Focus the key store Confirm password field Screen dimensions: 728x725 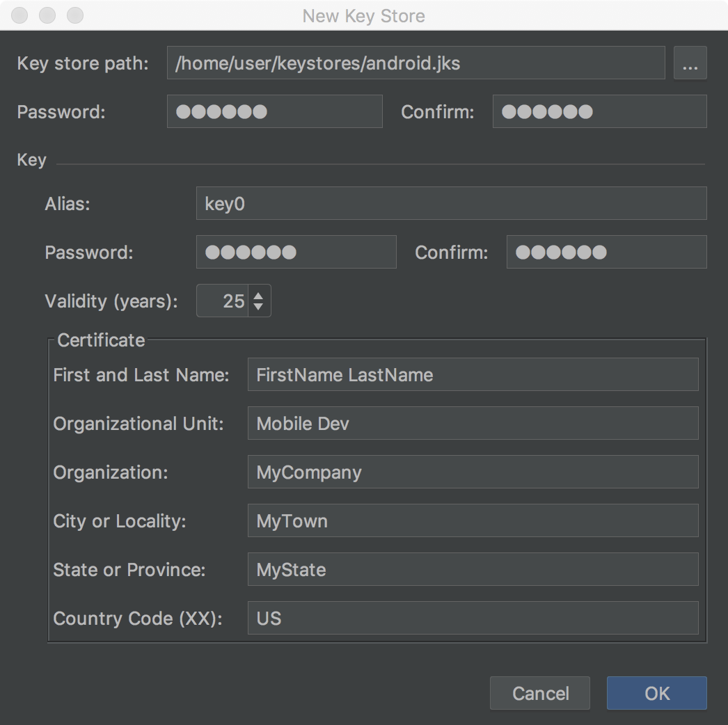599,111
